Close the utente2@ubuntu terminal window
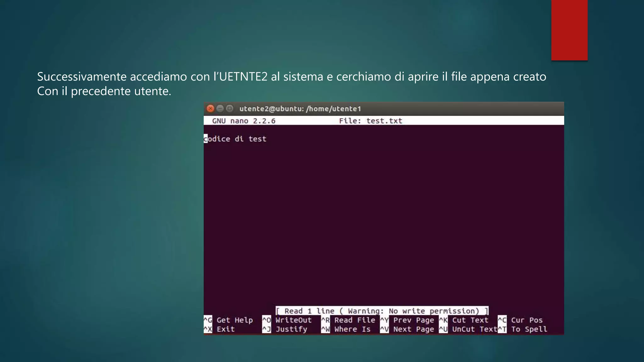Screen dimensions: 644x362 pyautogui.click(x=210, y=109)
